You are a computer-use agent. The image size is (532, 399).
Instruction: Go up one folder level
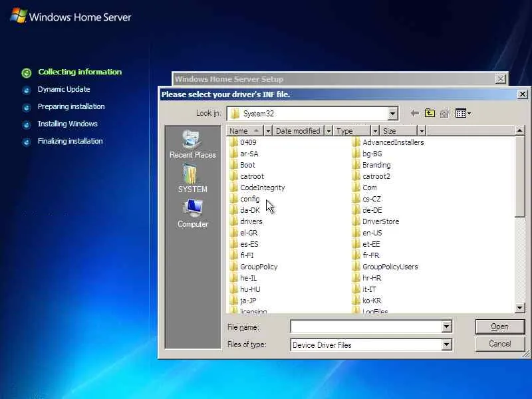pos(430,113)
